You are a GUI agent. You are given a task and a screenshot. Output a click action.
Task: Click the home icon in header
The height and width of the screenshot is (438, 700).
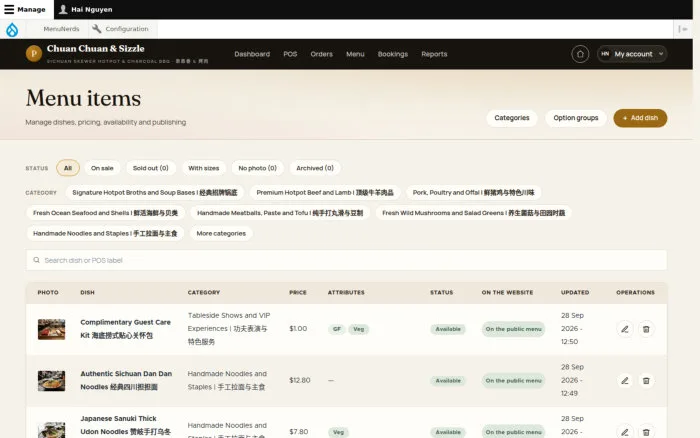tap(580, 54)
